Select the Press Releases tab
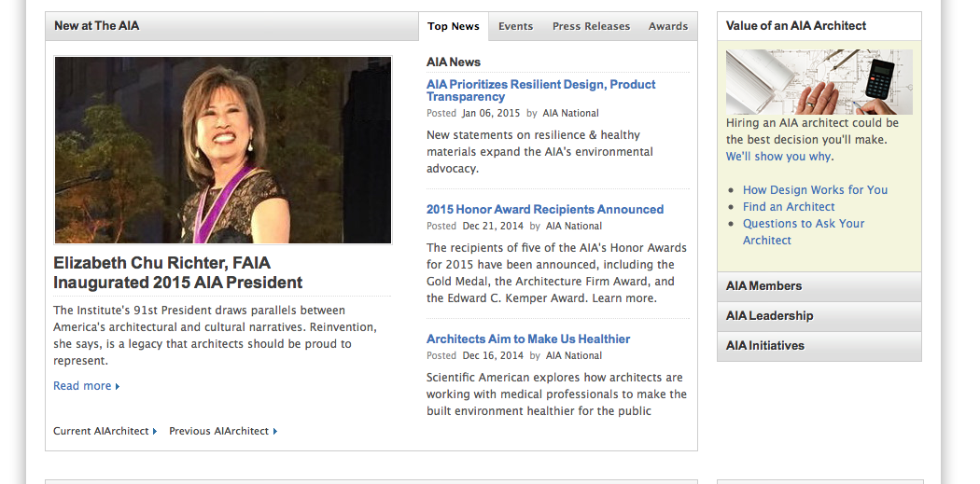The height and width of the screenshot is (484, 980). click(x=591, y=26)
